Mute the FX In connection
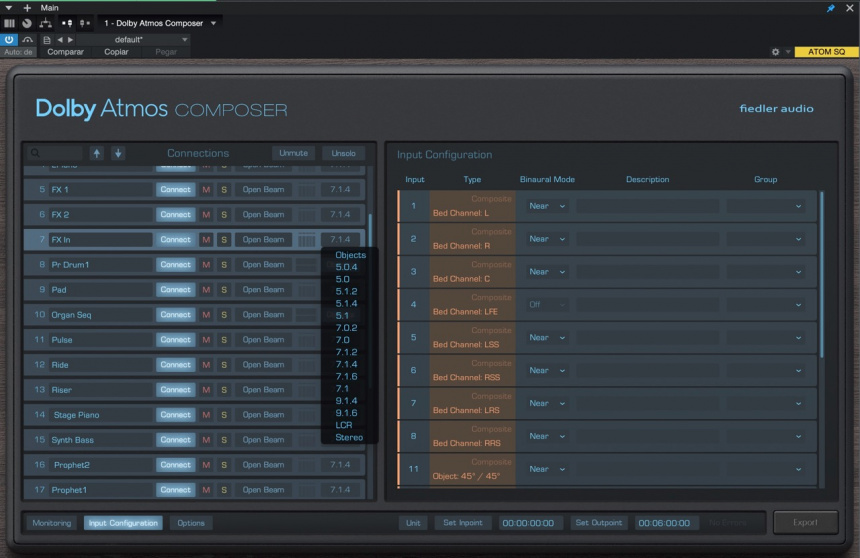This screenshot has width=860, height=558. point(206,240)
